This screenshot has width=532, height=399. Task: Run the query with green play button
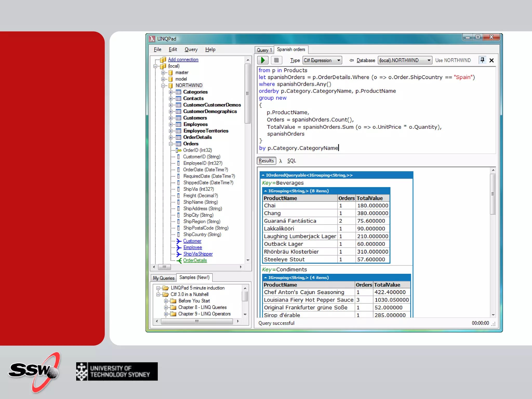pos(263,60)
